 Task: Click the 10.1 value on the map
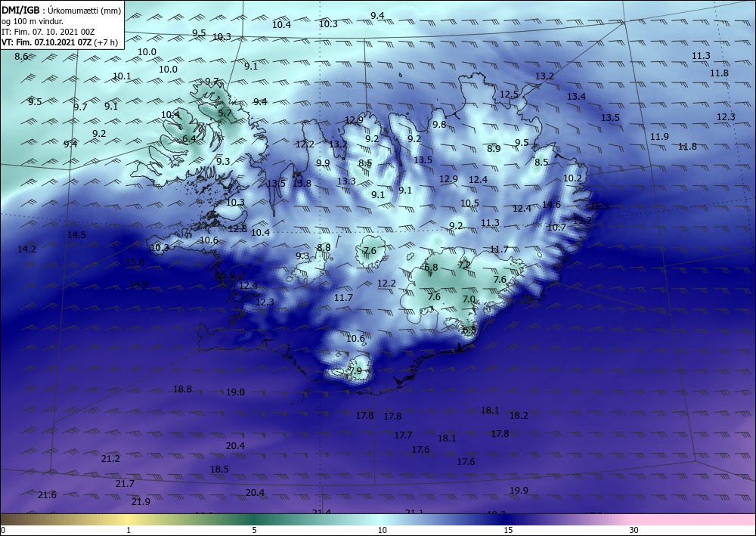[x=122, y=76]
